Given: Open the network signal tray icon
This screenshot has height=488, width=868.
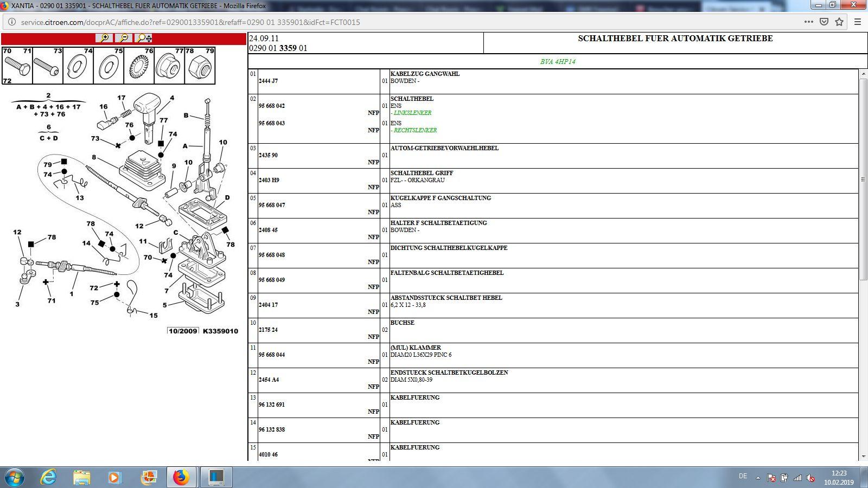Looking at the screenshot, I should click(x=797, y=478).
